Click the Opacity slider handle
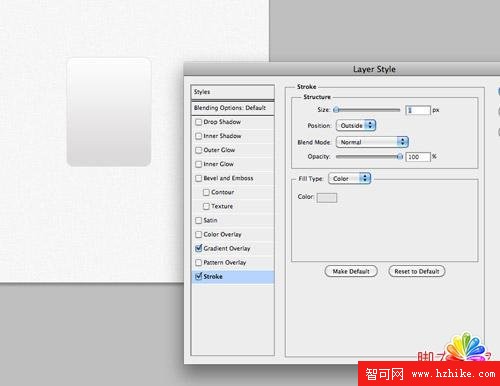 [x=400, y=156]
